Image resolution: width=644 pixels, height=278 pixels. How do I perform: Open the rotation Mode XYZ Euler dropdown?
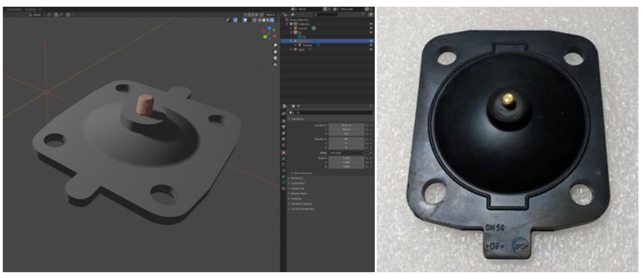click(x=346, y=153)
